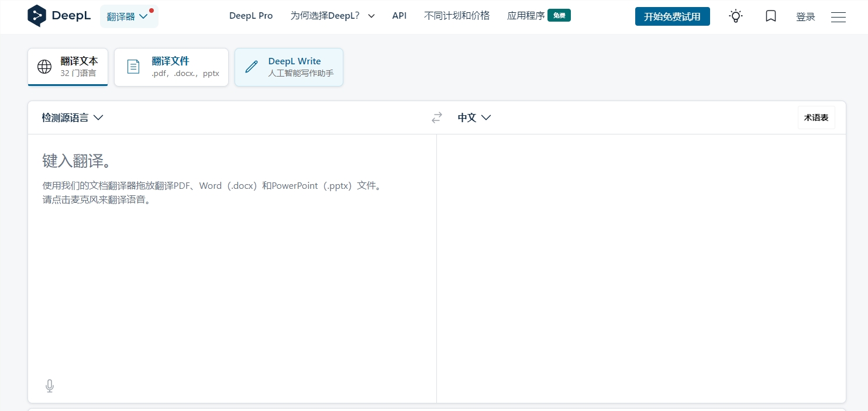Swap source and target languages
Viewport: 868px width, 411px height.
click(x=437, y=118)
